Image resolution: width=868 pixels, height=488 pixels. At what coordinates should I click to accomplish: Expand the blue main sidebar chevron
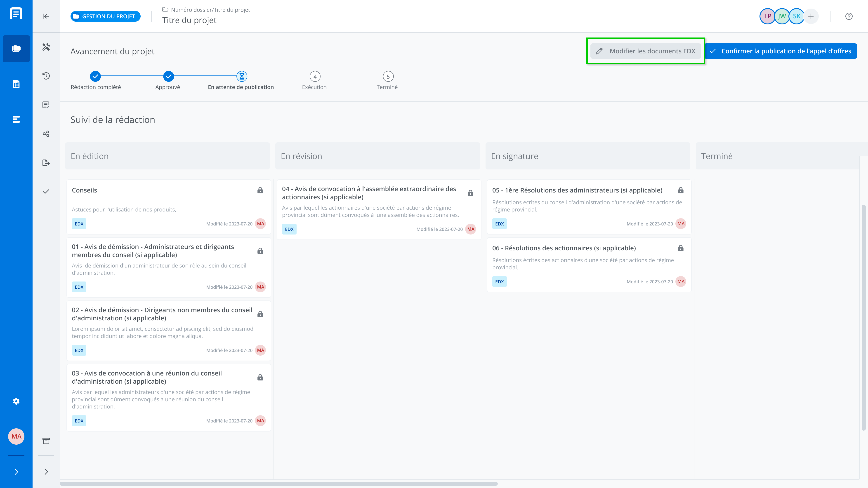coord(16,472)
